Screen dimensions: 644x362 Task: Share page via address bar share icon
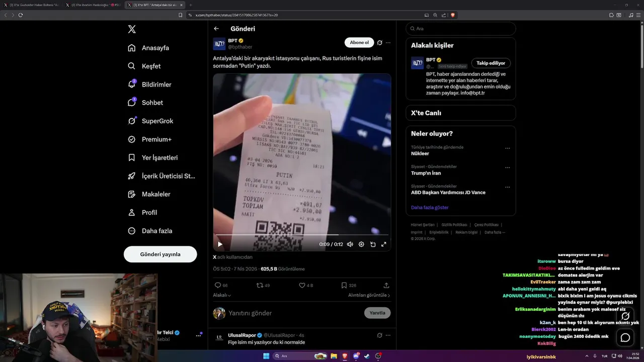(444, 15)
